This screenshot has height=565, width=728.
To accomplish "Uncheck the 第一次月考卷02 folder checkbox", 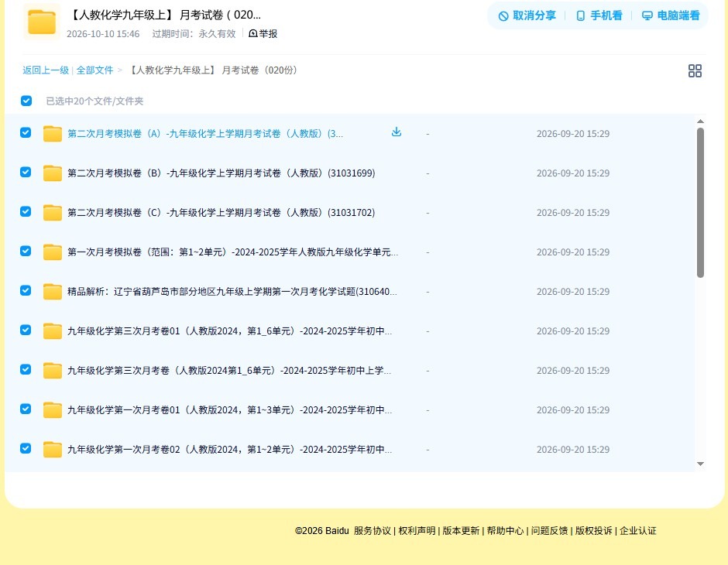I will tap(26, 448).
